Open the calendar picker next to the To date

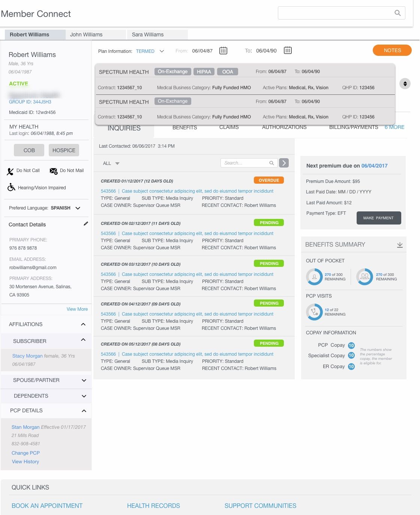pos(288,50)
